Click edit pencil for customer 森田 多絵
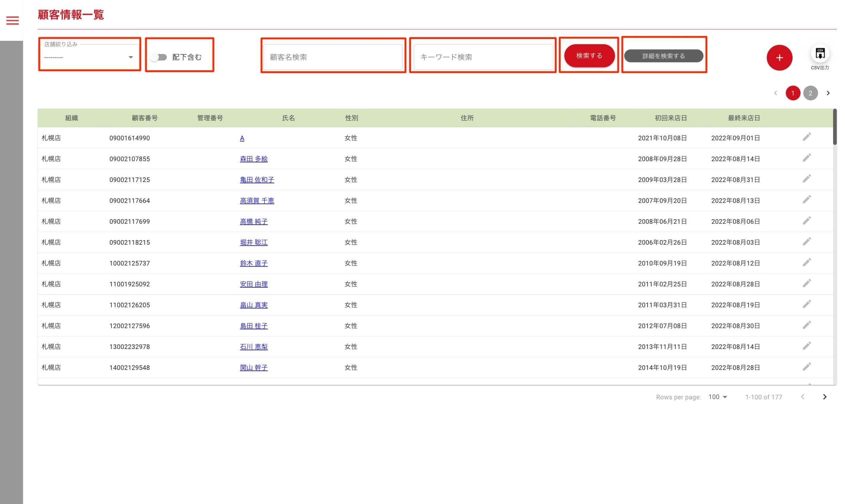854x504 pixels. click(806, 158)
